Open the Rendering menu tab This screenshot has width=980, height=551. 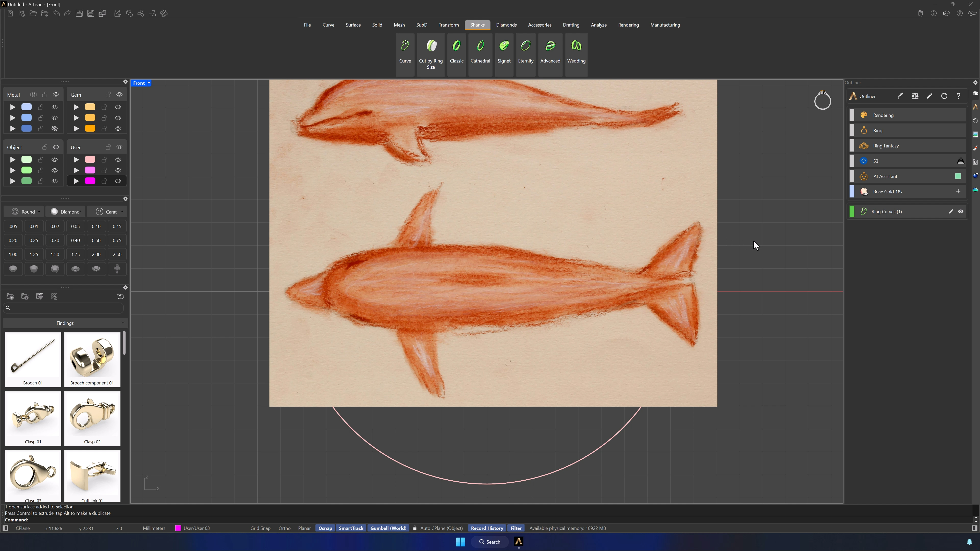[628, 25]
